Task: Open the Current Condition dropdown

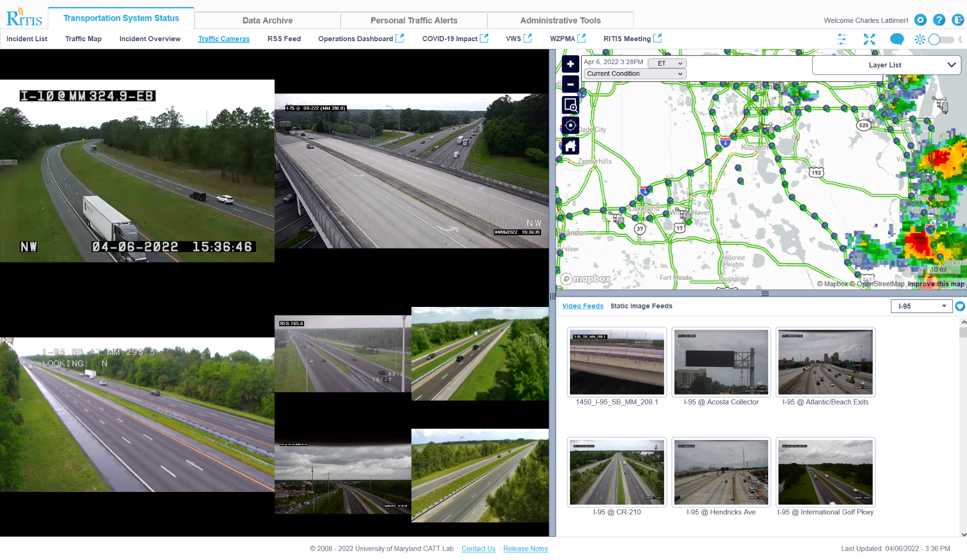Action: pyautogui.click(x=633, y=73)
